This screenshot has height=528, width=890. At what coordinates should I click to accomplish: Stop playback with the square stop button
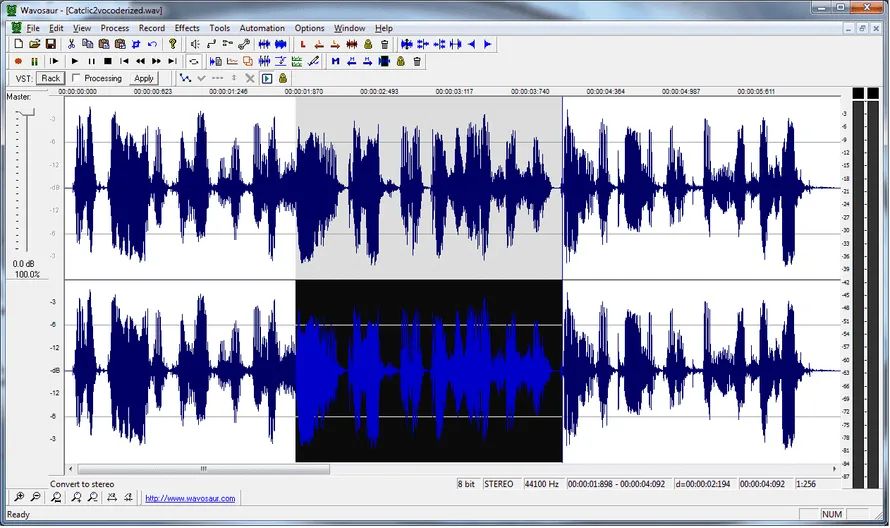click(108, 61)
